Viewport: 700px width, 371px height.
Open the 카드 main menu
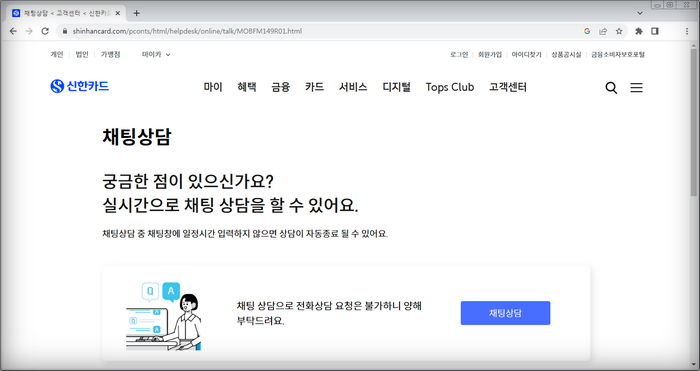click(x=315, y=87)
